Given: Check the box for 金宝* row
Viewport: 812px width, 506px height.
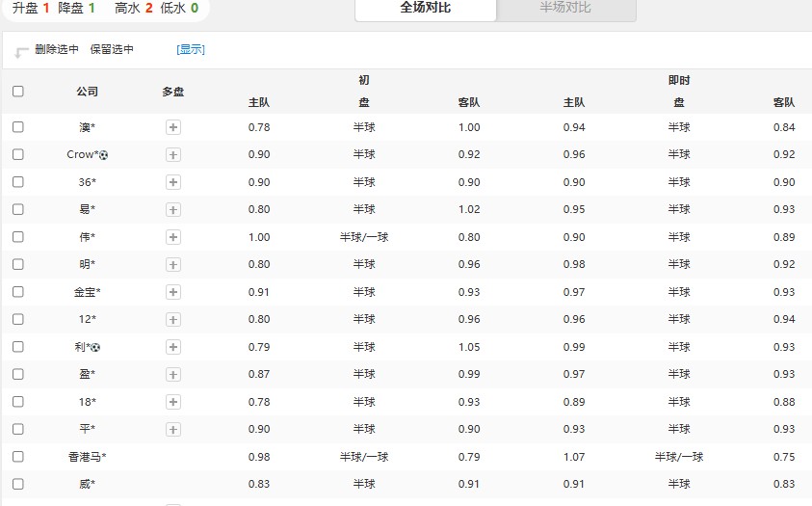Looking at the screenshot, I should point(18,292).
